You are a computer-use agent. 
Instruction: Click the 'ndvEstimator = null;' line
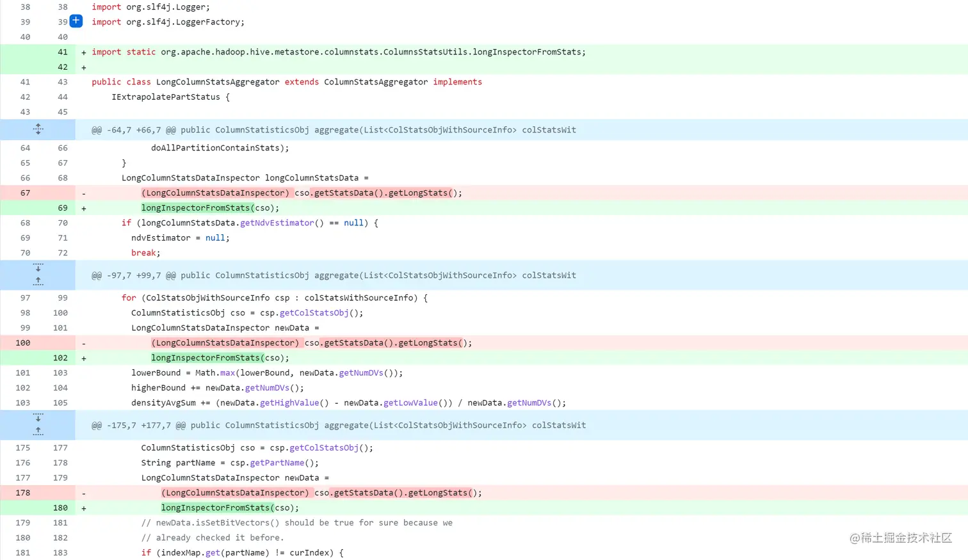click(x=181, y=237)
